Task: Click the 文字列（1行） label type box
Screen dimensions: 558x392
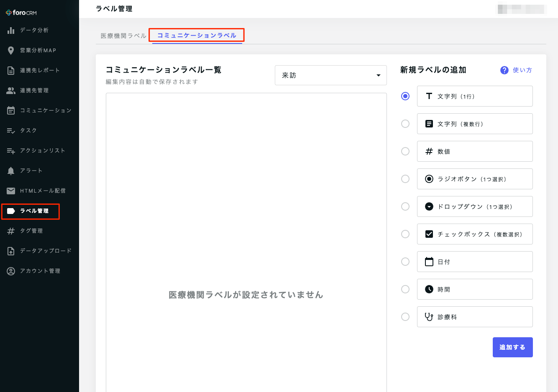Action: point(475,96)
